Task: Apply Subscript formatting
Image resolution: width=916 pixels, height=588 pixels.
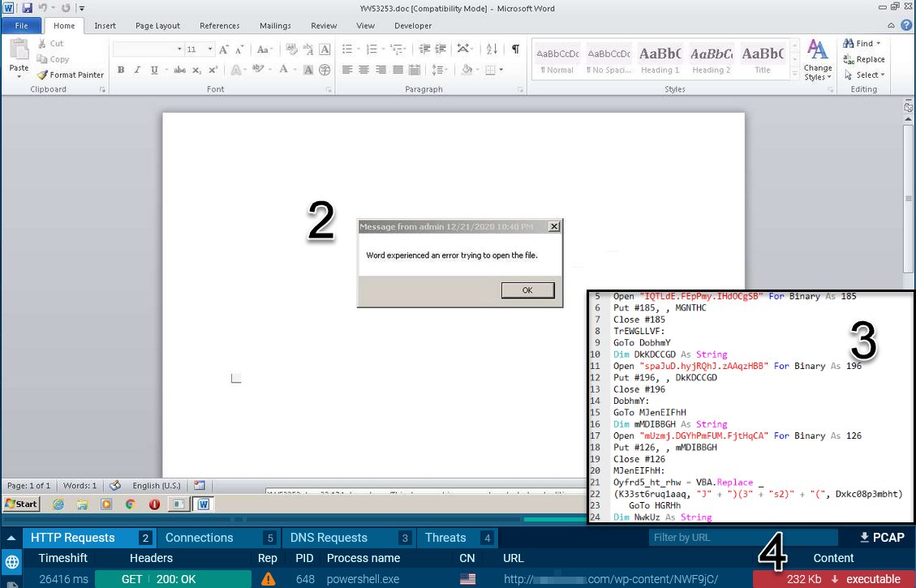Action: (x=197, y=70)
